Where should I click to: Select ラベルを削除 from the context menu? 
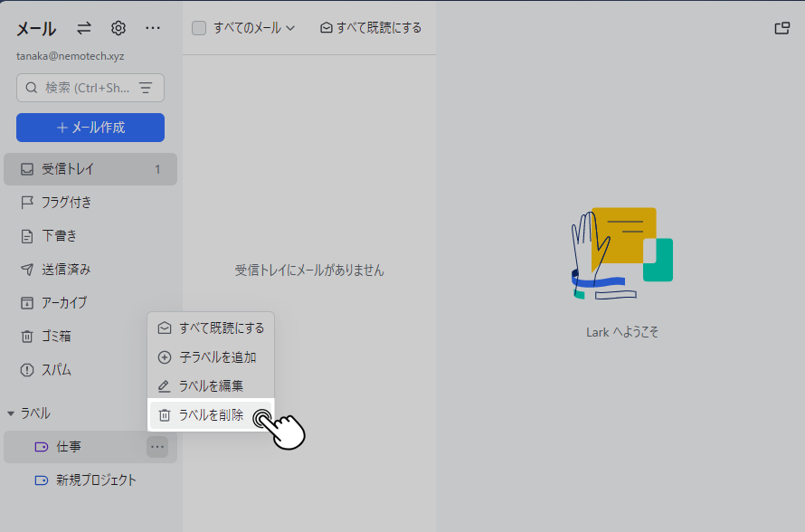click(210, 415)
